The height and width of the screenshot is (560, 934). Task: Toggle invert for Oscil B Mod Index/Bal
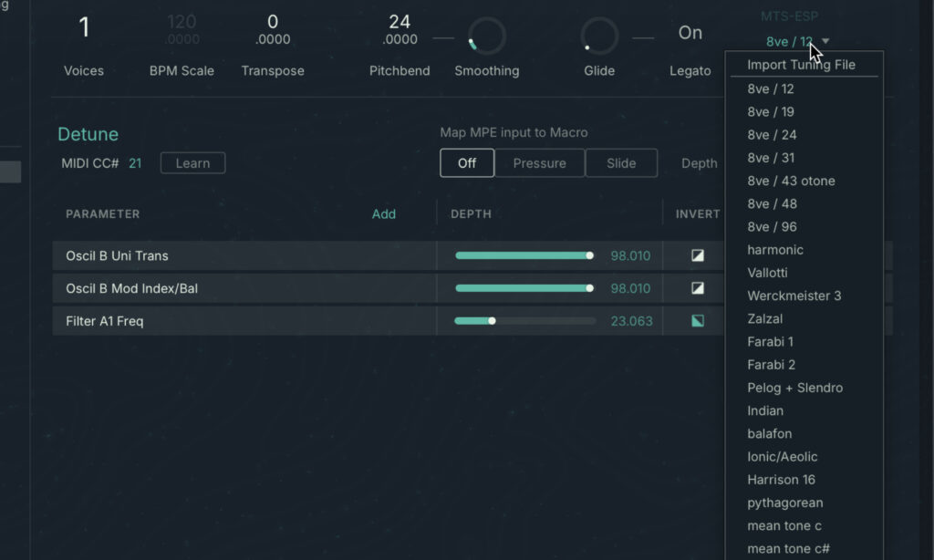698,288
